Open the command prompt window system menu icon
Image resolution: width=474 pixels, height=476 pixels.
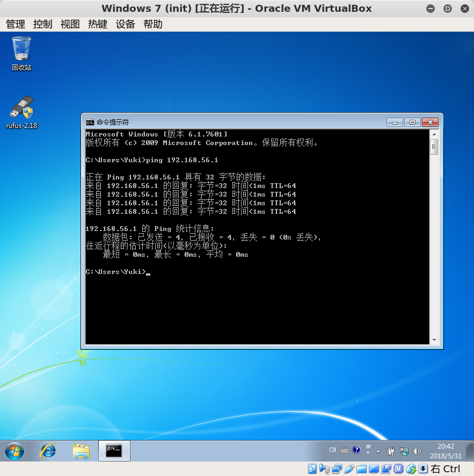coord(90,122)
